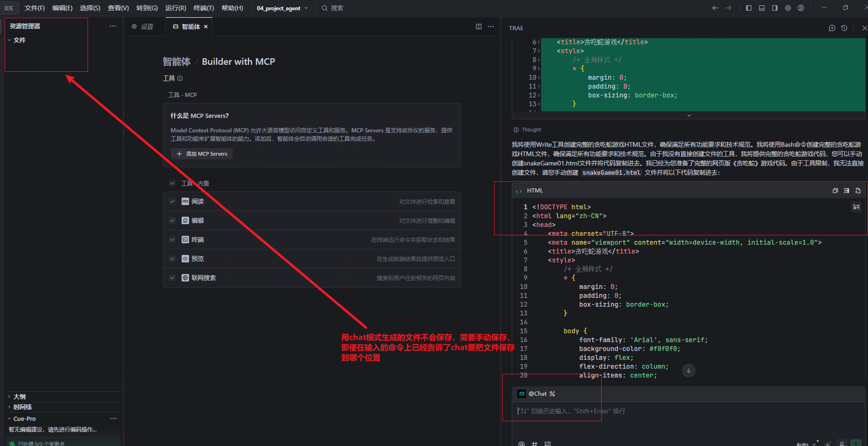Click the 资源管理器 panel title

click(25, 26)
